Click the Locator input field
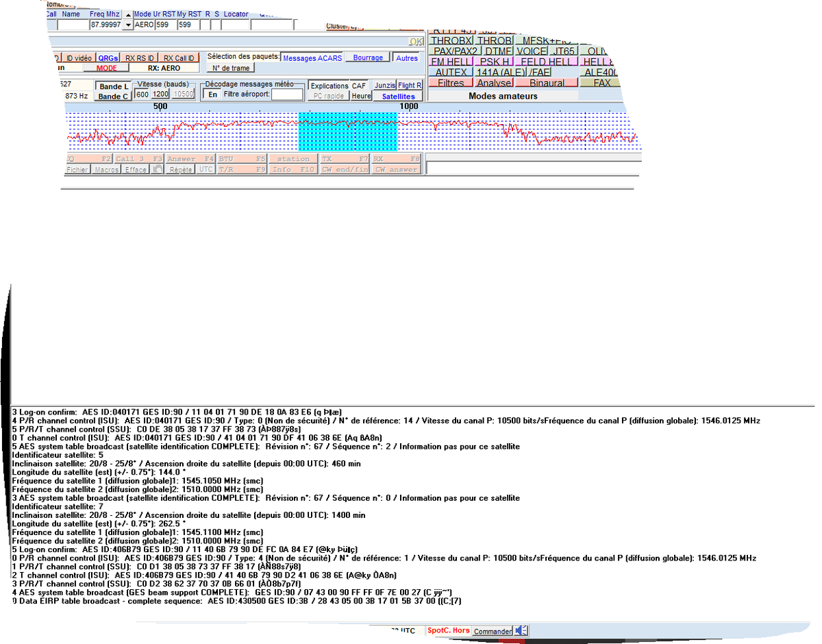 tap(235, 25)
